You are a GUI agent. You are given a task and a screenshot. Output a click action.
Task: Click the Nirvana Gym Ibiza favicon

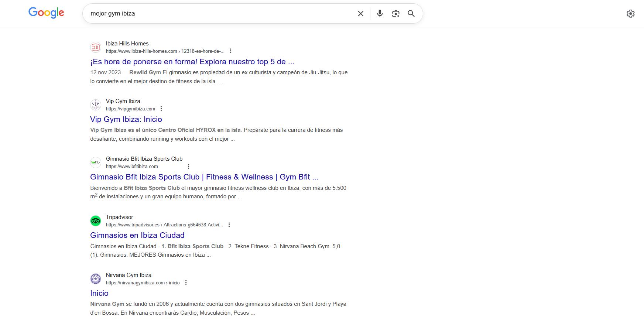(96, 279)
